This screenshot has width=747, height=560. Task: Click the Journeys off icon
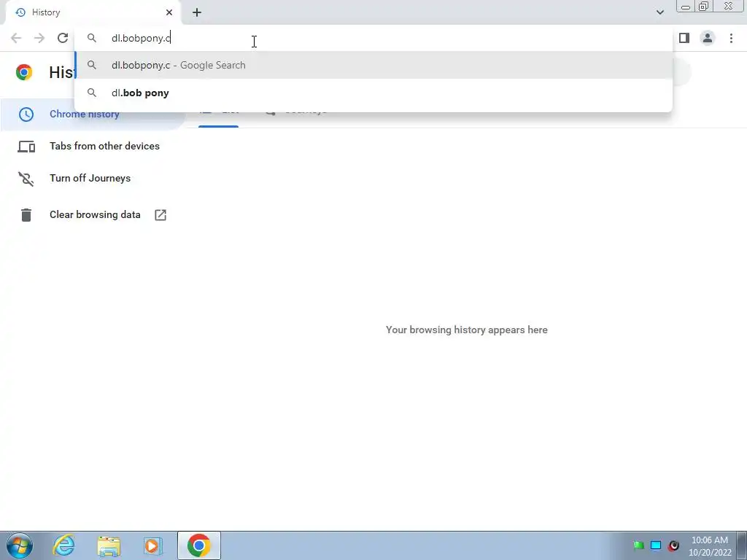[x=26, y=179]
